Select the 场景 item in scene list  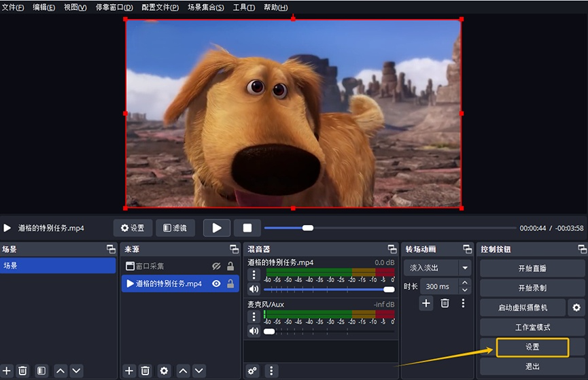point(58,266)
